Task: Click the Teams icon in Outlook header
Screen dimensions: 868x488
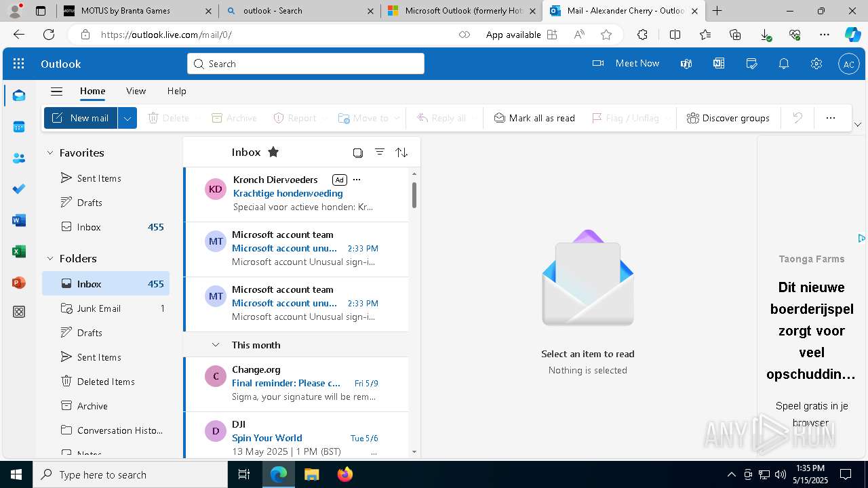Action: point(686,64)
